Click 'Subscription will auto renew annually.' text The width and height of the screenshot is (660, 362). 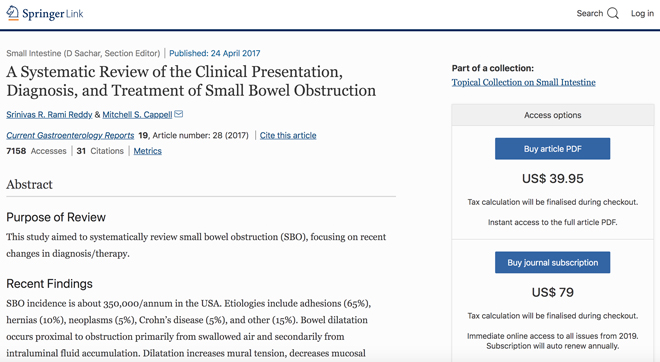pyautogui.click(x=553, y=346)
